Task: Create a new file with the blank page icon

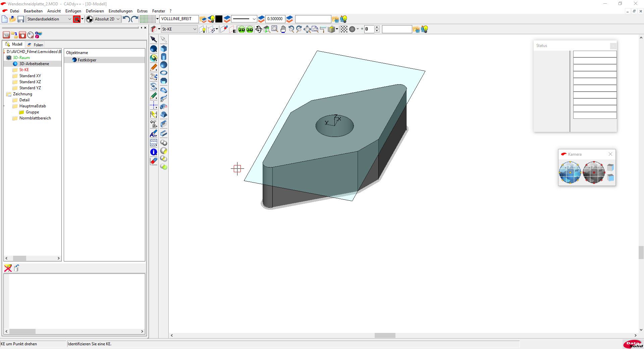Action: point(5,19)
